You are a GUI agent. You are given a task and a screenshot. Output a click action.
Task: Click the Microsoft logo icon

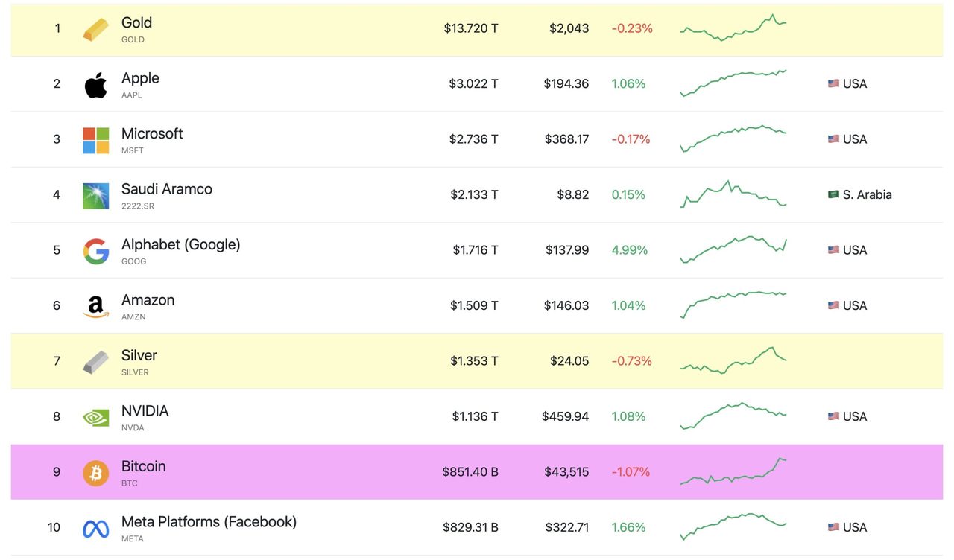[x=95, y=140]
